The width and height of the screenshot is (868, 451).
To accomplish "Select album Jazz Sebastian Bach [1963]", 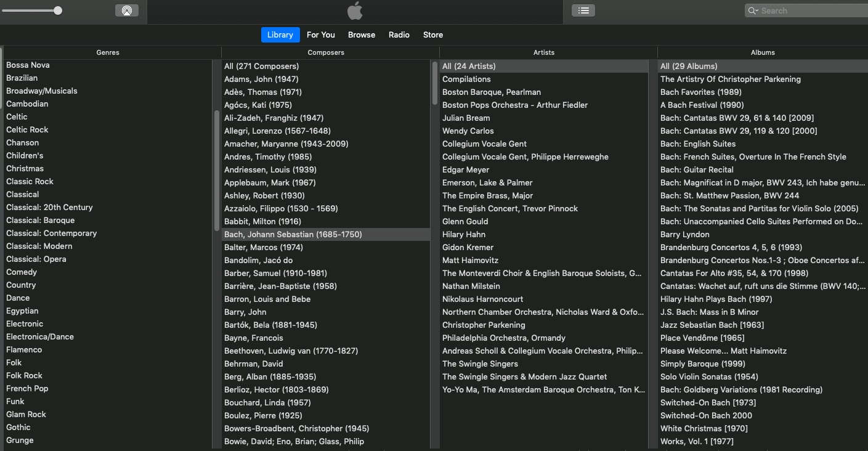I will pyautogui.click(x=712, y=325).
